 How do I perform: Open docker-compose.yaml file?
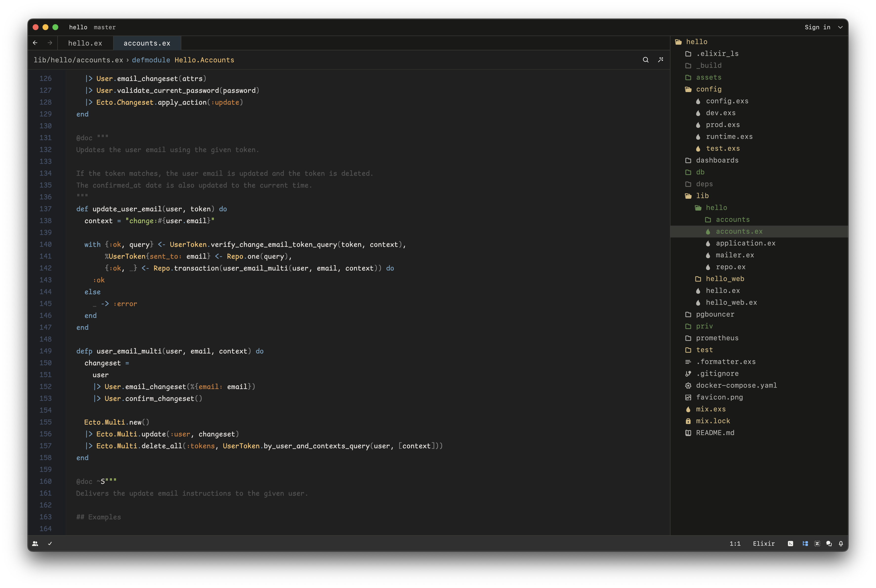(759, 386)
